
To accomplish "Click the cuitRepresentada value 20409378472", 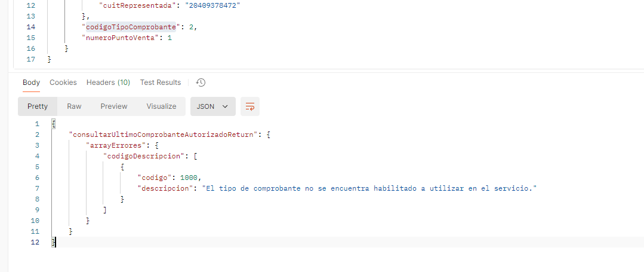I will pyautogui.click(x=199, y=6).
